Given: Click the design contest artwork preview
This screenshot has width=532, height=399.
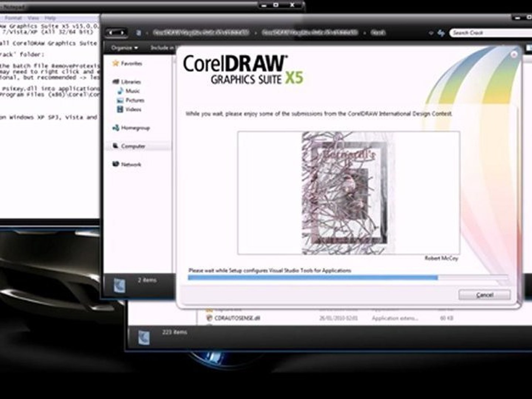Looking at the screenshot, I should (x=348, y=193).
